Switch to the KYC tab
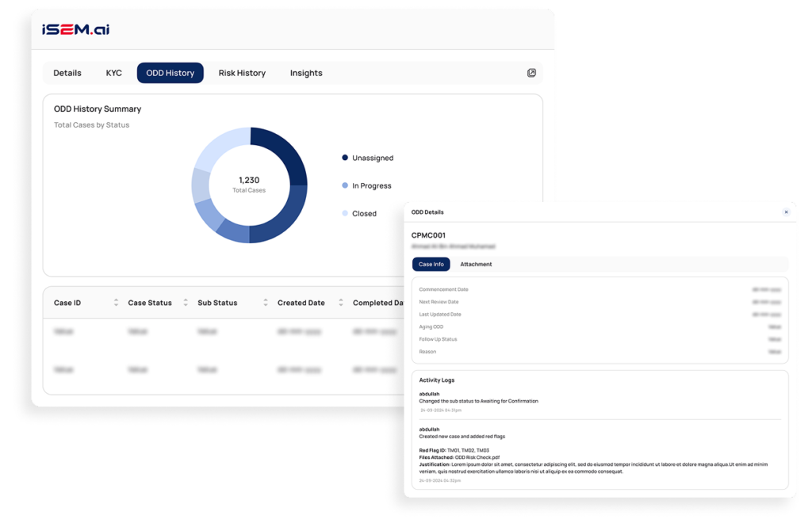 [x=113, y=72]
